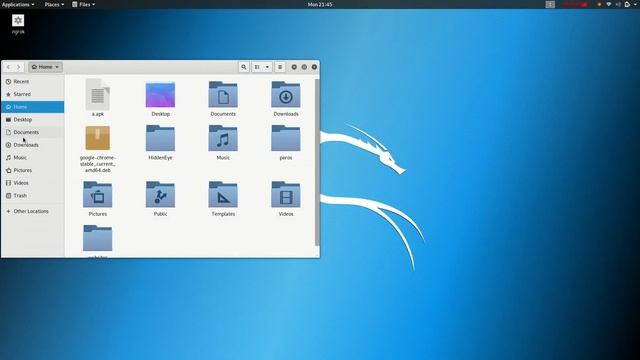Open the a.apk file icon
This screenshot has width=640, height=360.
tap(98, 95)
